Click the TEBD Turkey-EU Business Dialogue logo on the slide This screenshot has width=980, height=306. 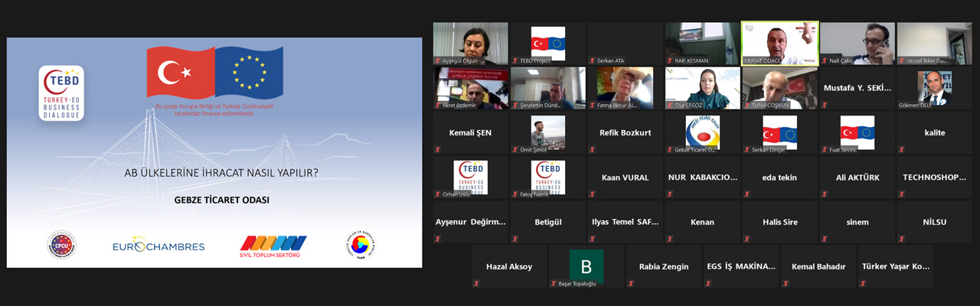(x=61, y=93)
